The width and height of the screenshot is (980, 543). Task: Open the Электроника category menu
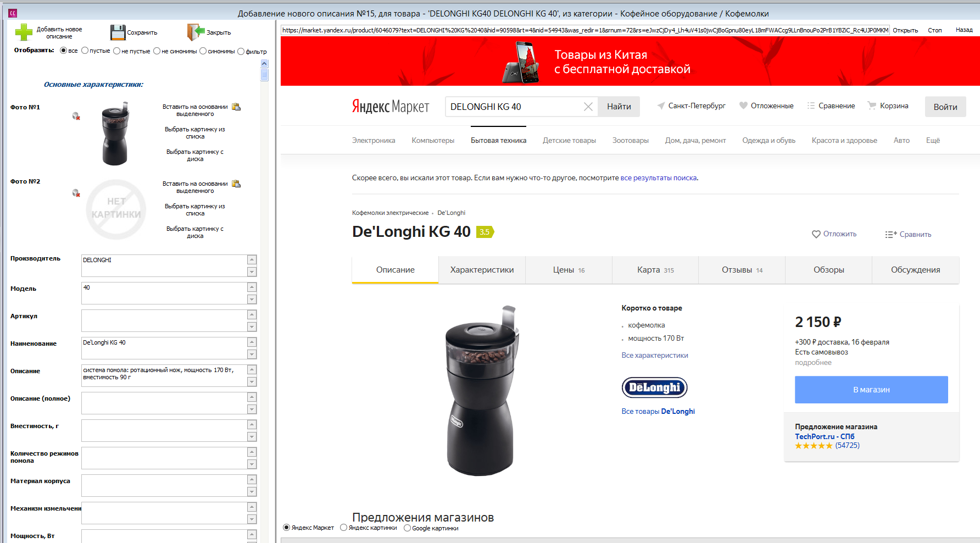[x=374, y=141]
